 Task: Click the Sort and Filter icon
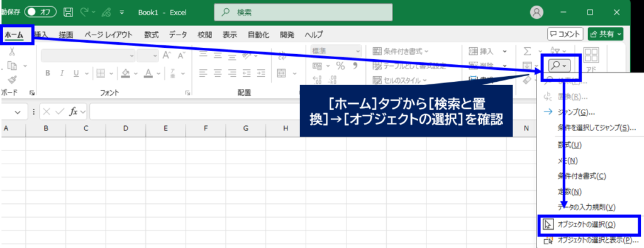pyautogui.click(x=555, y=50)
